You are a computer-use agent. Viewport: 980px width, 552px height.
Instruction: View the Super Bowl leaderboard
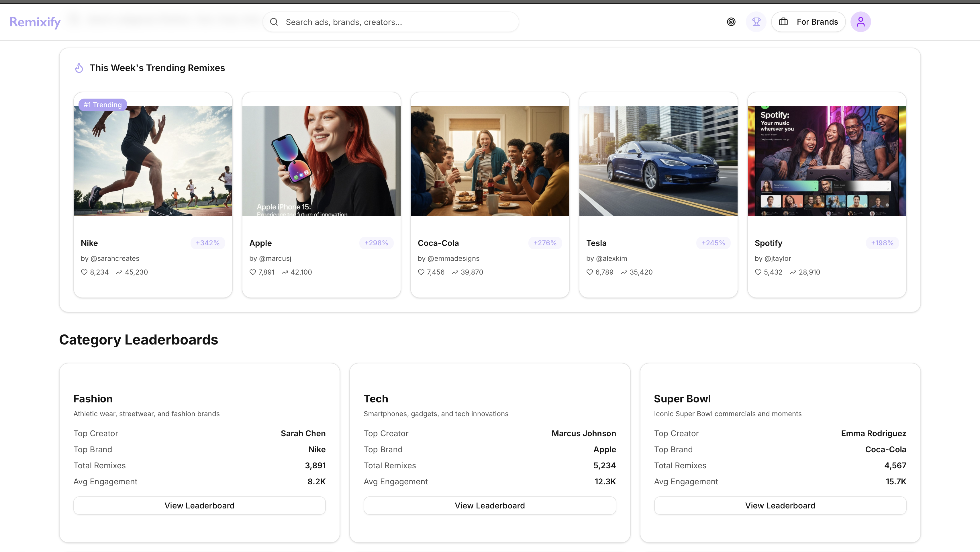tap(780, 506)
